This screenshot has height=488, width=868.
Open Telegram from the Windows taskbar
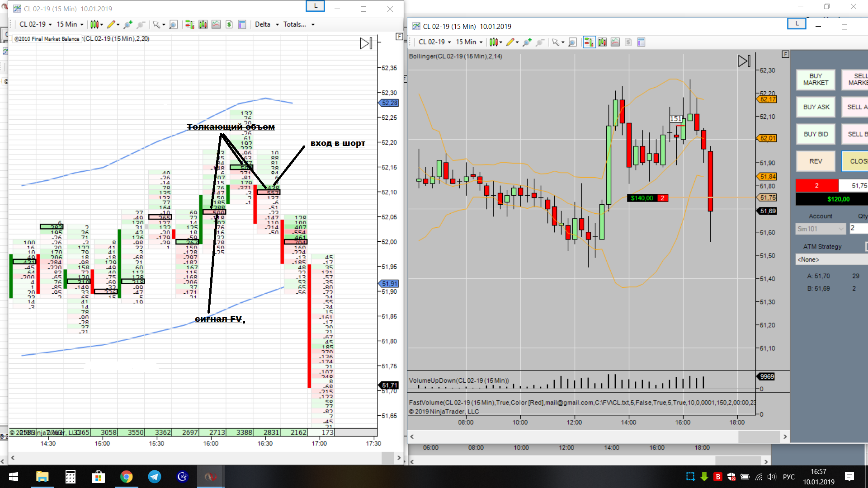point(155,477)
